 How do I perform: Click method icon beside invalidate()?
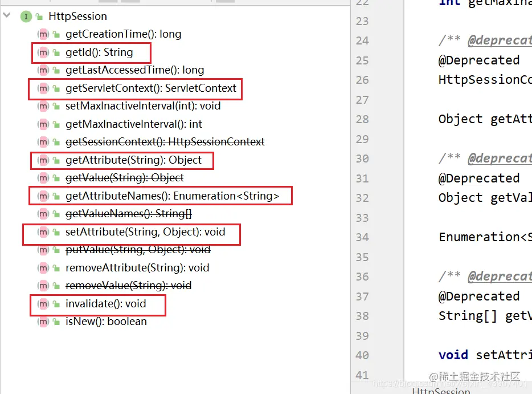tap(43, 304)
